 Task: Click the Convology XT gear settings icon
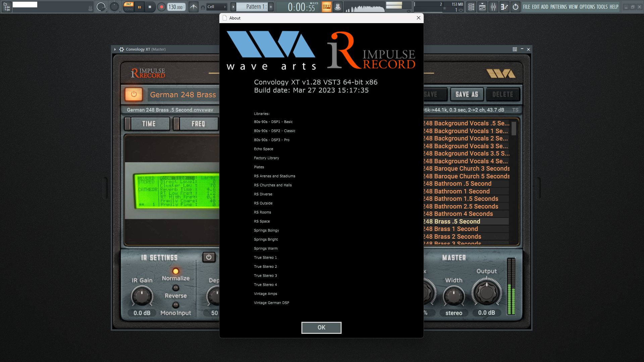(121, 49)
